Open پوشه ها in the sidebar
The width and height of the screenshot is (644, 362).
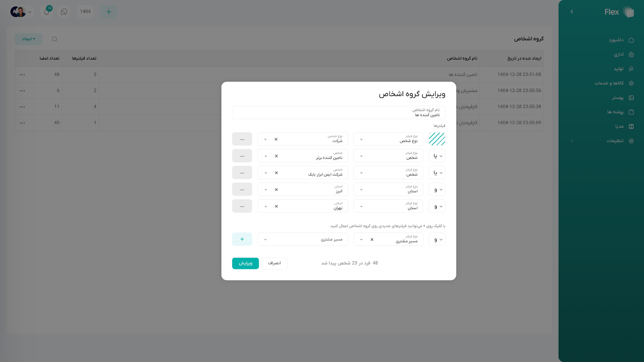620,112
